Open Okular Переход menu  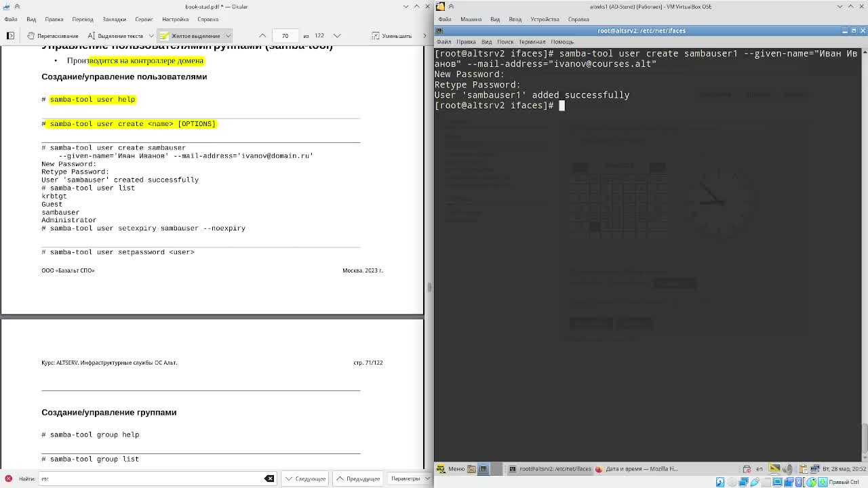click(x=83, y=19)
